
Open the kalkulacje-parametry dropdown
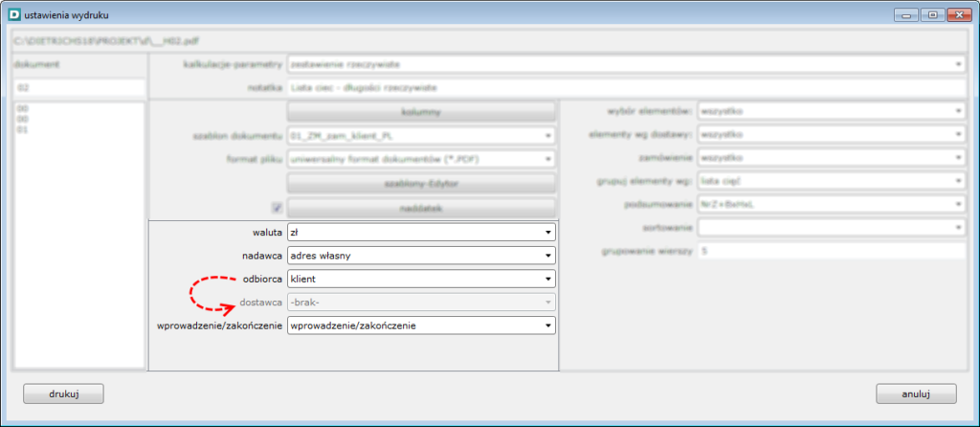point(626,64)
